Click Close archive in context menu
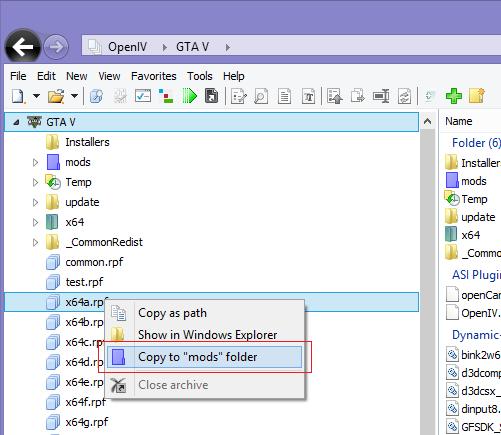501x435 pixels. coord(204,385)
